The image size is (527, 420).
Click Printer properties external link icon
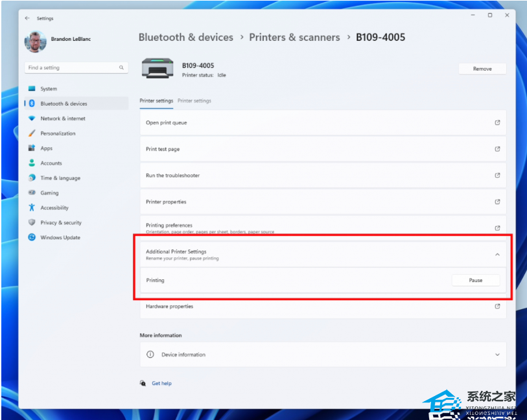click(x=497, y=202)
